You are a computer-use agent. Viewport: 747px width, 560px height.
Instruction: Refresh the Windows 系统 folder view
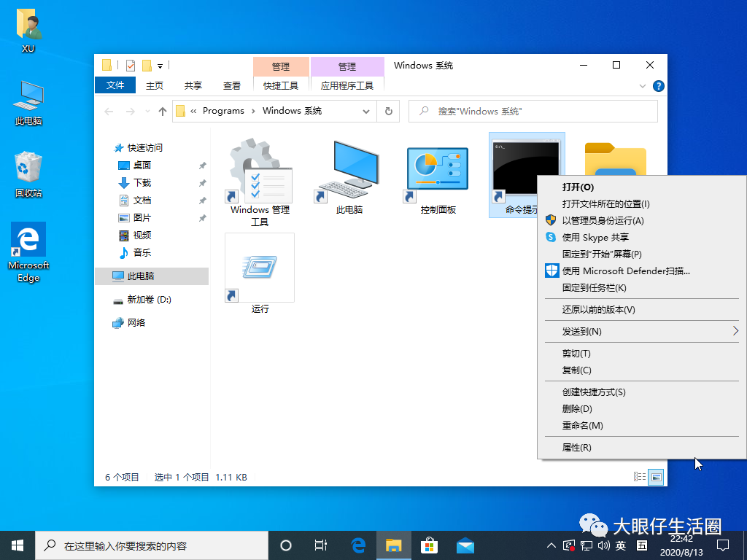pos(389,112)
